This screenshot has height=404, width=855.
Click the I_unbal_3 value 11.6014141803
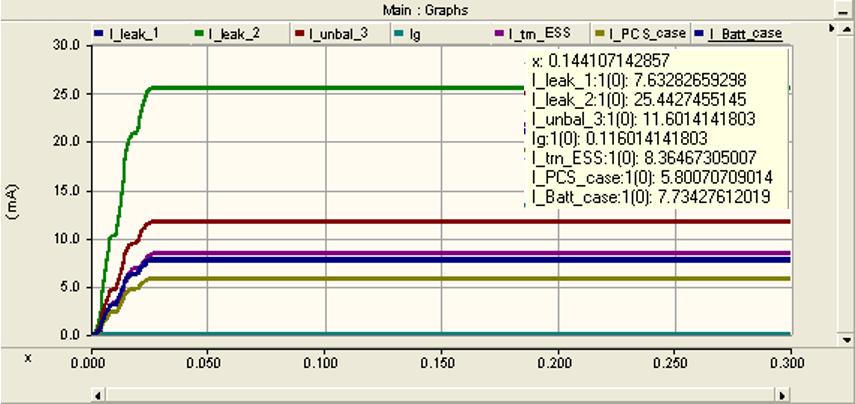pyautogui.click(x=698, y=119)
